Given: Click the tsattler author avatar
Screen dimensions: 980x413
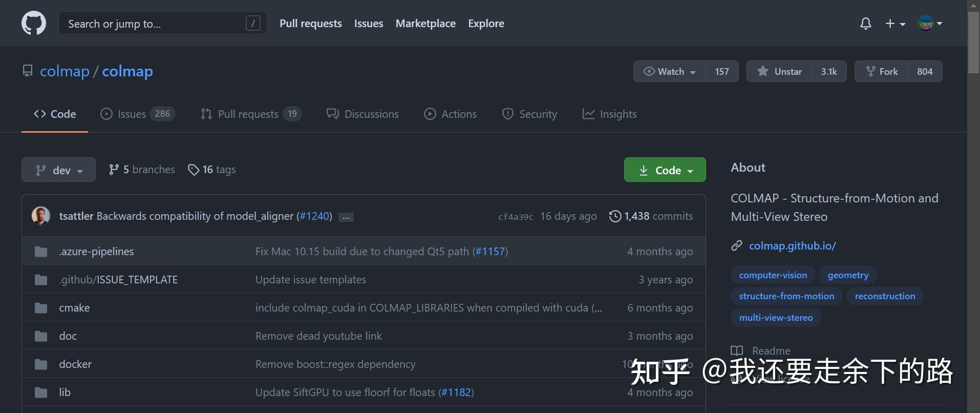Looking at the screenshot, I should (x=41, y=216).
